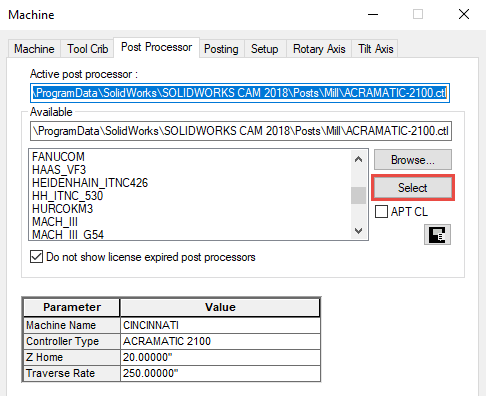Viewport: 486px width, 396px height.
Task: Click the Z Home parameter cell
Action: [x=72, y=357]
